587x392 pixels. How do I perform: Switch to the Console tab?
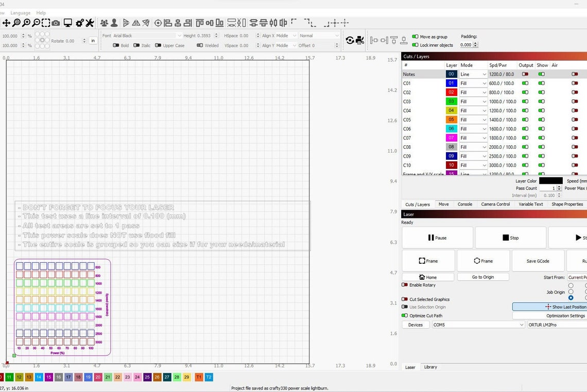pos(464,204)
